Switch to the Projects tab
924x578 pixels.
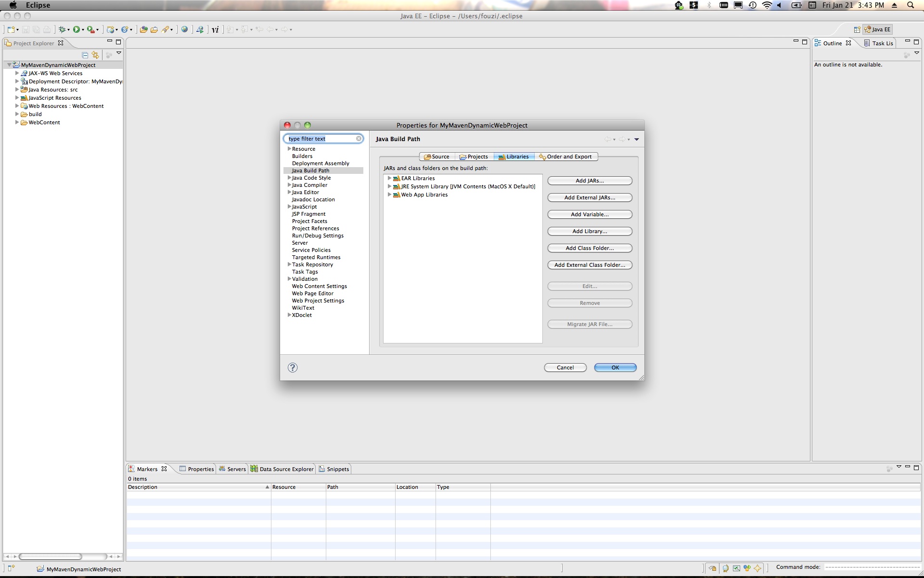474,157
